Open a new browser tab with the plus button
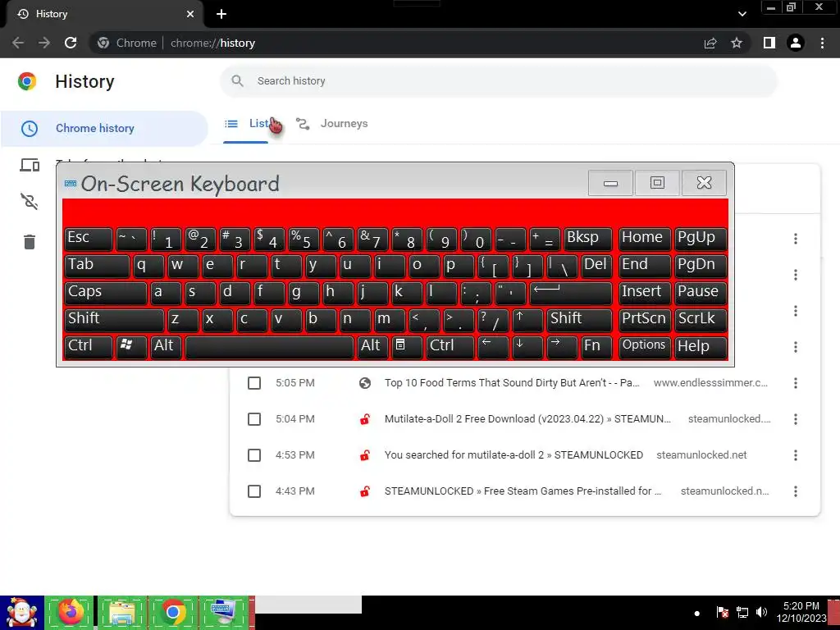This screenshot has height=630, width=840. (221, 14)
